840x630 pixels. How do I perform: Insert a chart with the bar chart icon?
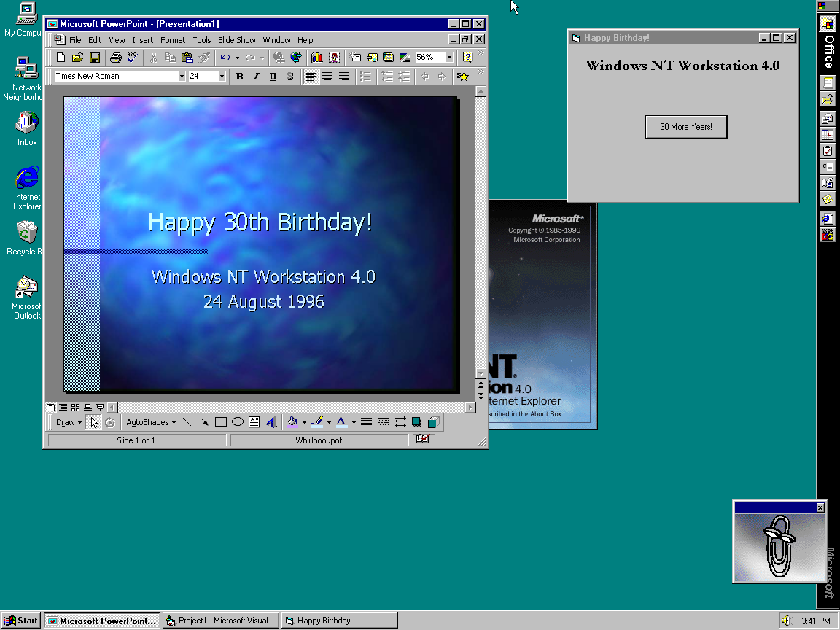pos(316,58)
